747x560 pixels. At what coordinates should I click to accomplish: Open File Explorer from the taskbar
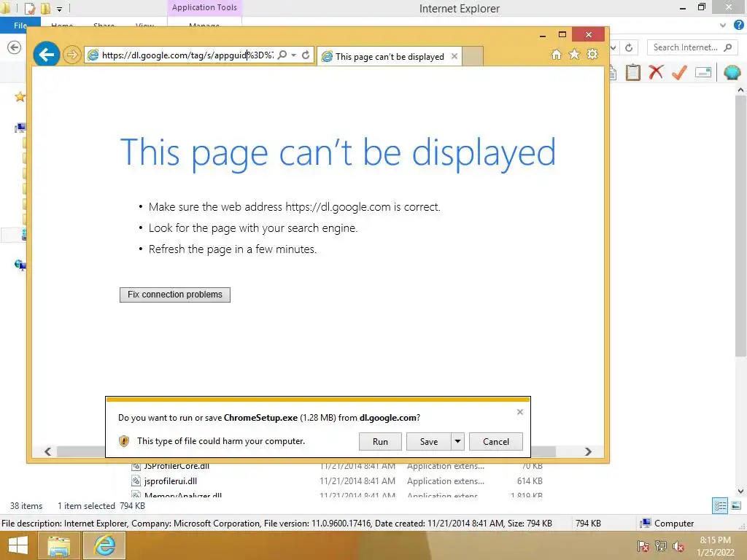[58, 545]
